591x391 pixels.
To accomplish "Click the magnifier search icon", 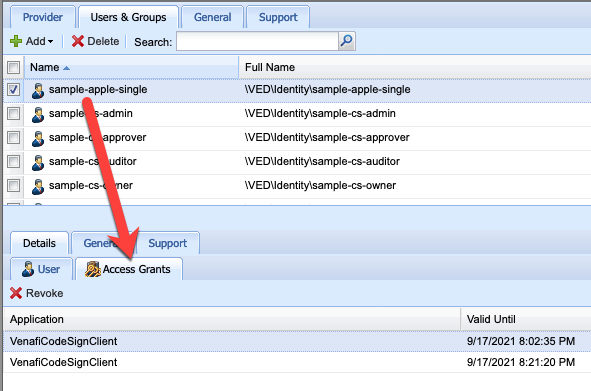I will 346,41.
